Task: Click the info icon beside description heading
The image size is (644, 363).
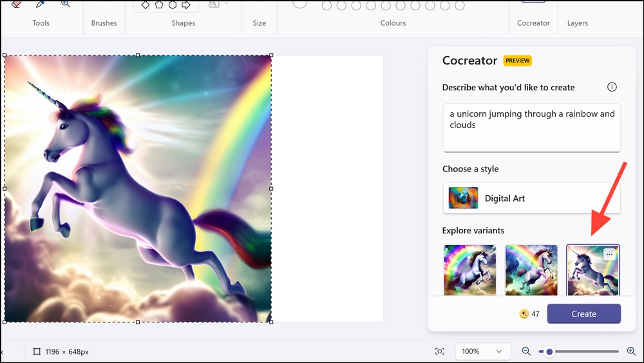Action: pos(612,87)
